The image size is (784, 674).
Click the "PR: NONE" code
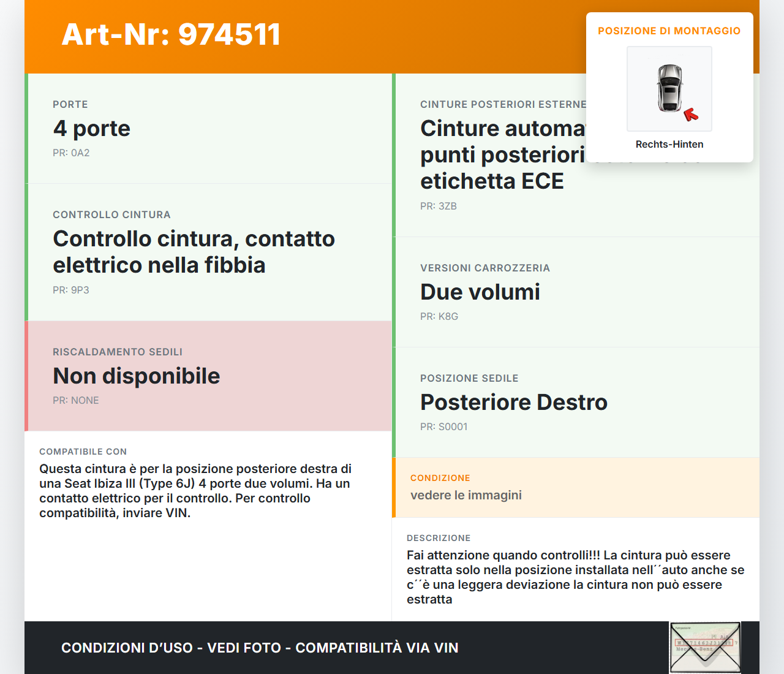click(x=76, y=400)
